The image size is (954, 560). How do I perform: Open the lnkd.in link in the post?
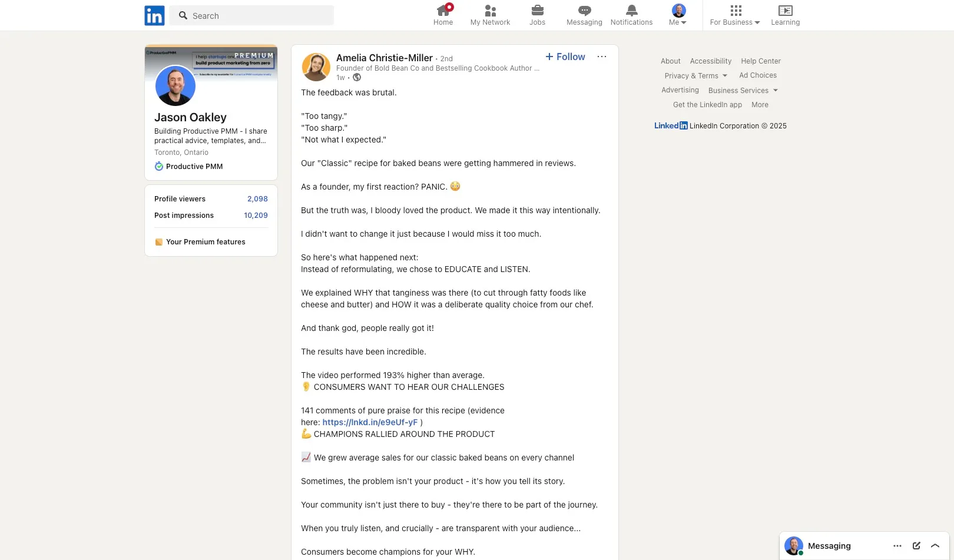pos(370,422)
